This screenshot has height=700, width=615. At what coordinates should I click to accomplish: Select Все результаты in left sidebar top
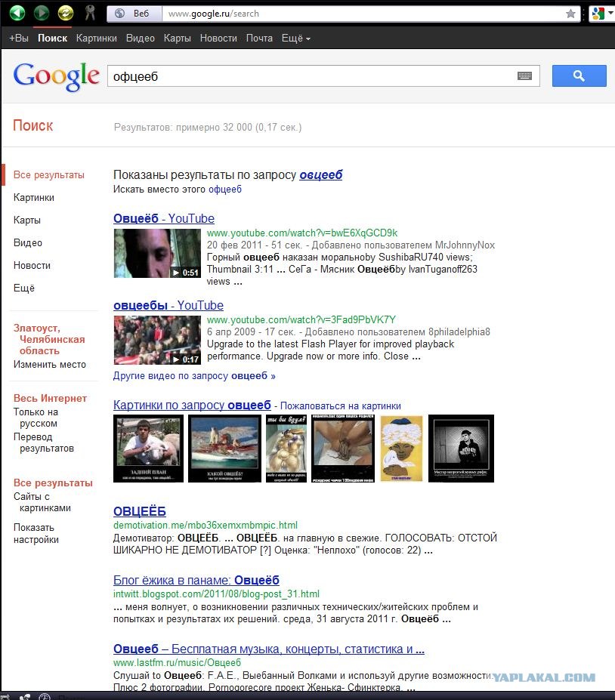48,174
